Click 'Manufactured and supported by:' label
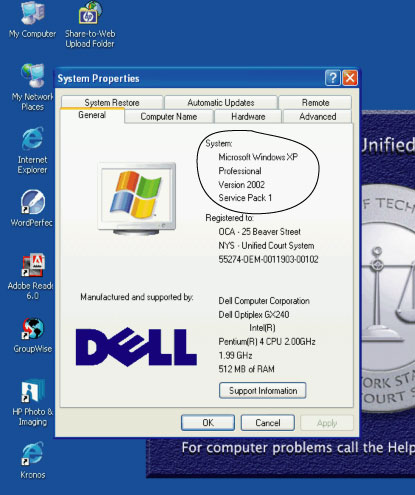Viewport: 415px width, 495px height. [137, 297]
